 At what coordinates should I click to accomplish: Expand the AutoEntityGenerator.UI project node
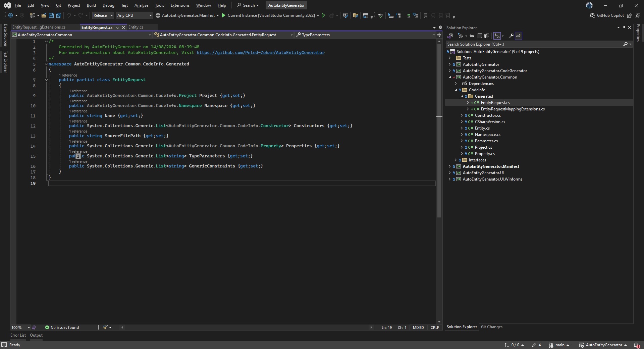click(449, 173)
